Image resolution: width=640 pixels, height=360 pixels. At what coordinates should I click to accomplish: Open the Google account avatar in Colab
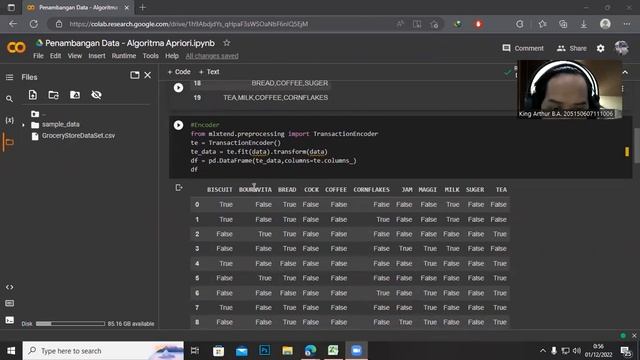click(622, 48)
